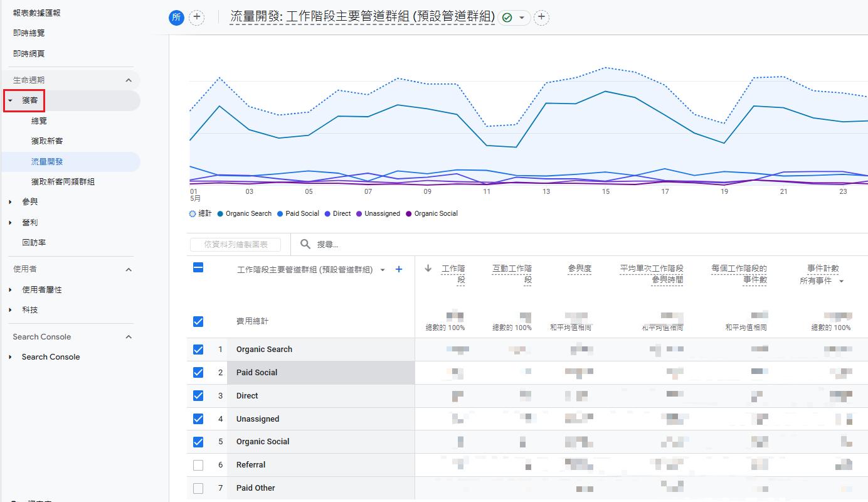The width and height of the screenshot is (868, 502).
Task: Open '回訪率' report
Action: point(34,243)
